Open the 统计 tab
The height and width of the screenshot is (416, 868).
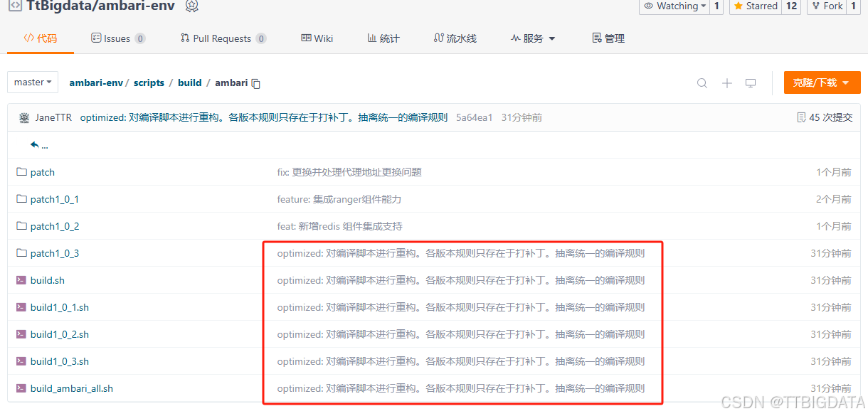[x=383, y=38]
